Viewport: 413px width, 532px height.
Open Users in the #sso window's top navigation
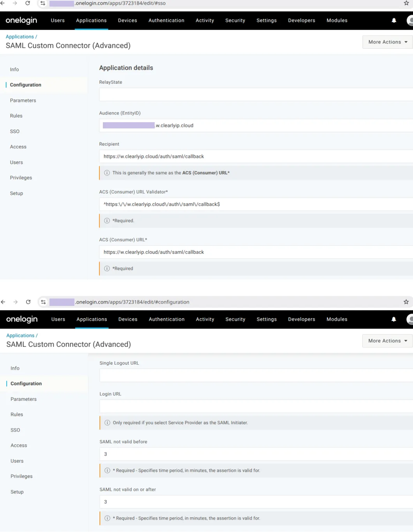tap(58, 21)
